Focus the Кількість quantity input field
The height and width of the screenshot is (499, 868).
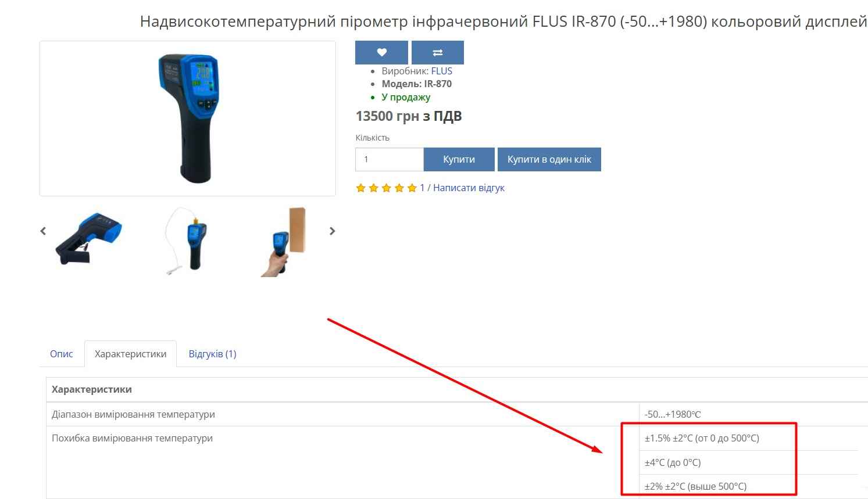(389, 159)
